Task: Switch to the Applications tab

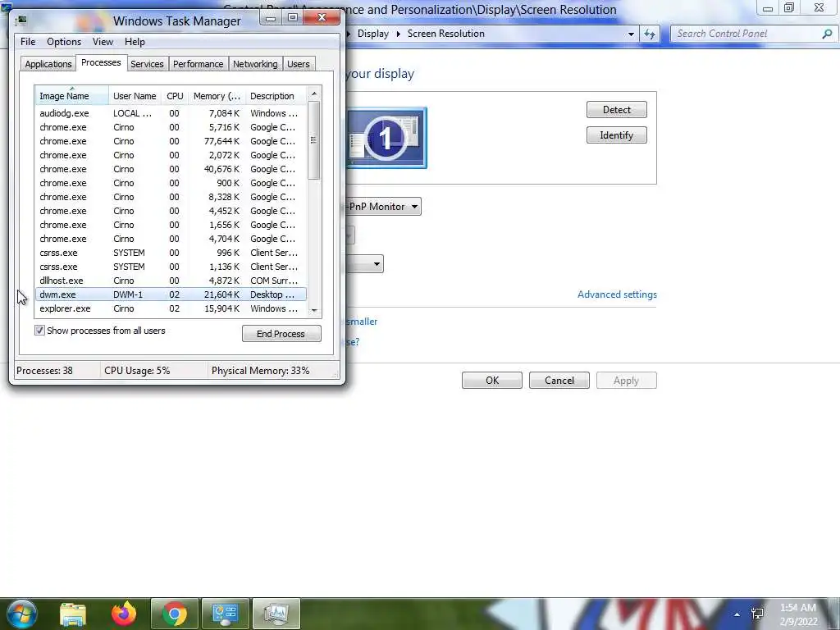Action: tap(48, 64)
